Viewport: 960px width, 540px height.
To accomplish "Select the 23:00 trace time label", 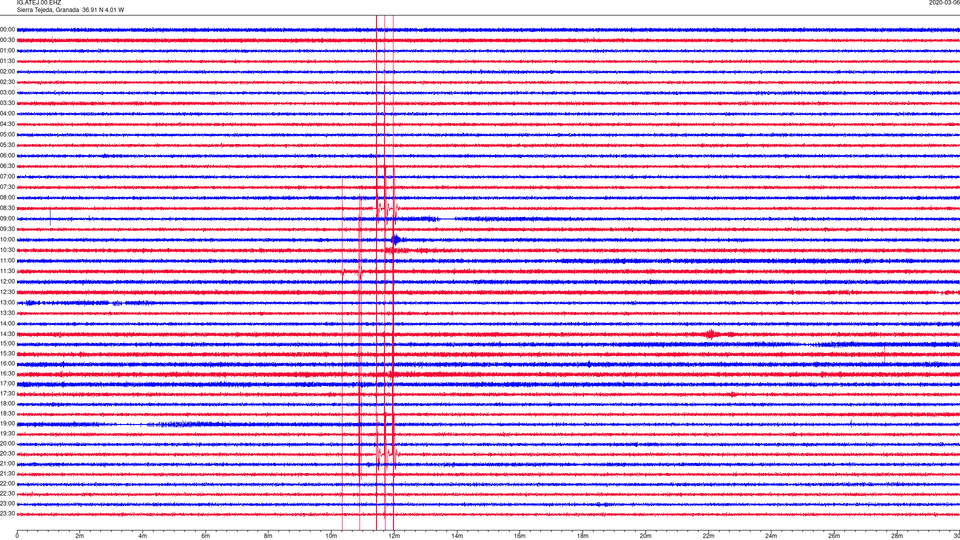I will 7,504.
